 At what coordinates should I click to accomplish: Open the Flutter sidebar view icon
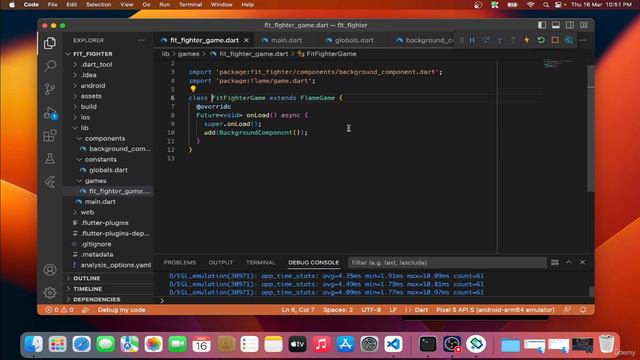click(50, 182)
